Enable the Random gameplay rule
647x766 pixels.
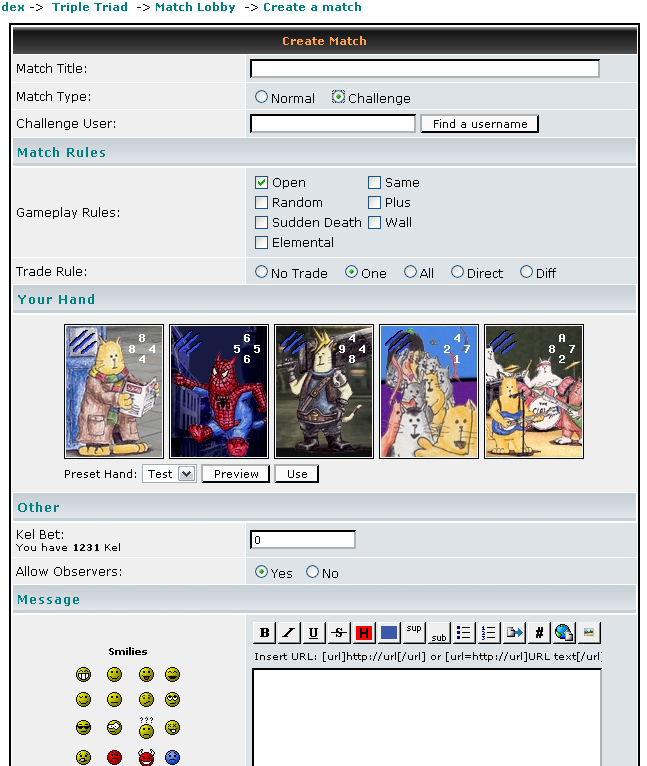point(261,202)
